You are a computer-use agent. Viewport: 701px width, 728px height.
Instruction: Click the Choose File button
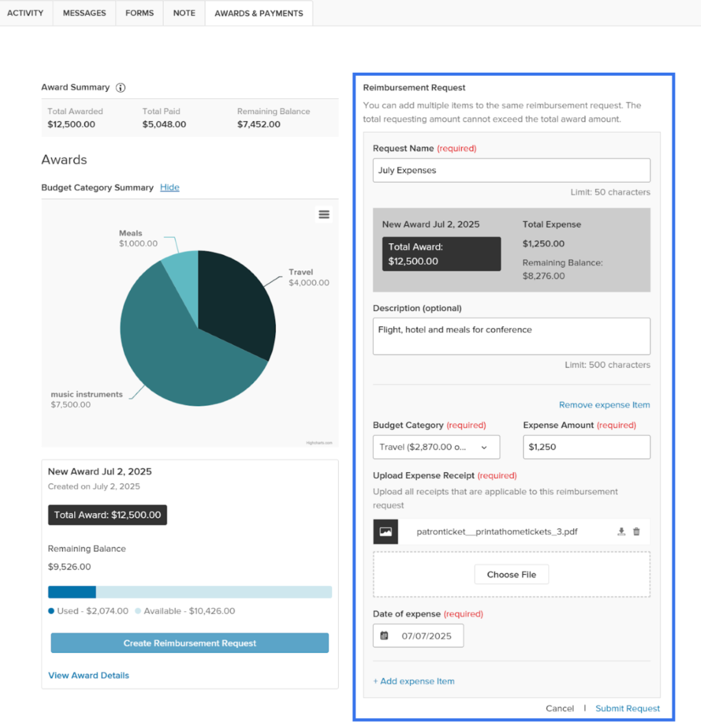[511, 574]
